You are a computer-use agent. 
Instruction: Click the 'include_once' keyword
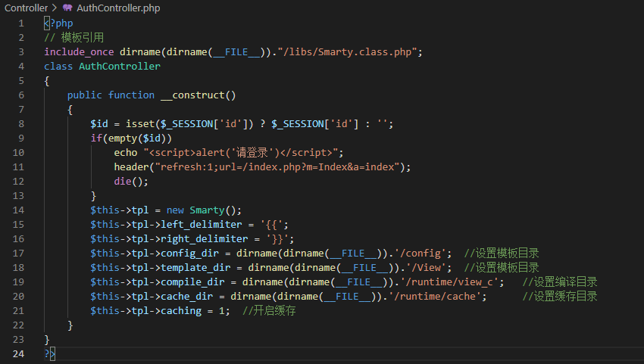tap(79, 52)
